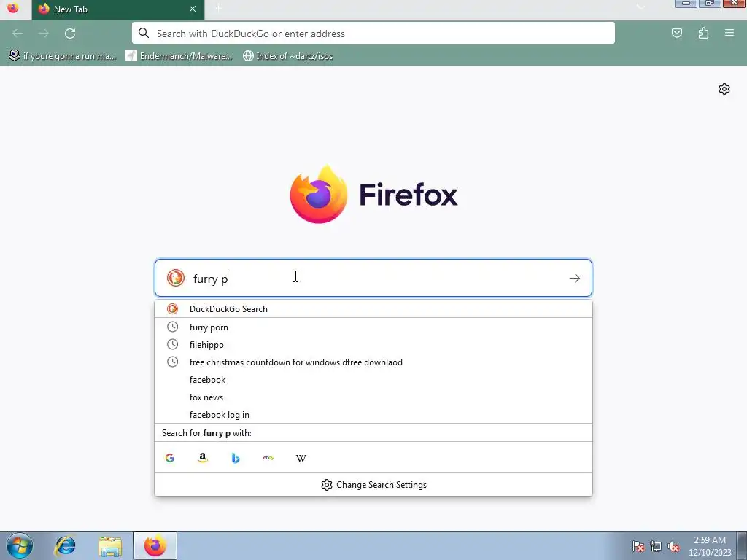The width and height of the screenshot is (747, 560).
Task: Search with eBay icon
Action: pos(268,458)
